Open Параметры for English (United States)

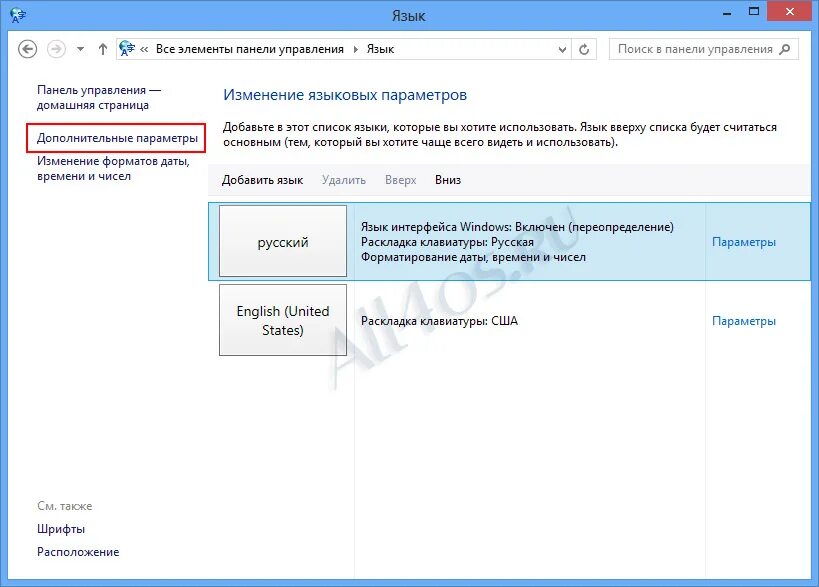pos(743,321)
